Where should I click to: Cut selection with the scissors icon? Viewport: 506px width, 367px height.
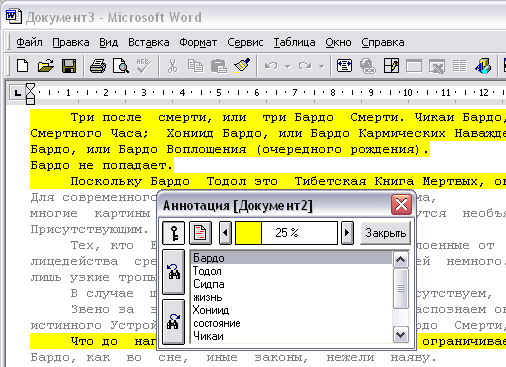click(x=172, y=66)
